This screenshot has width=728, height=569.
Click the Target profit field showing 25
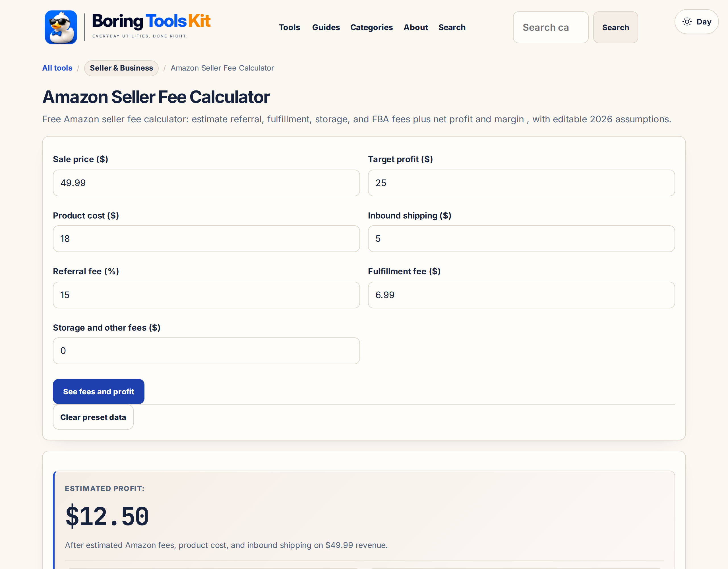pos(521,183)
